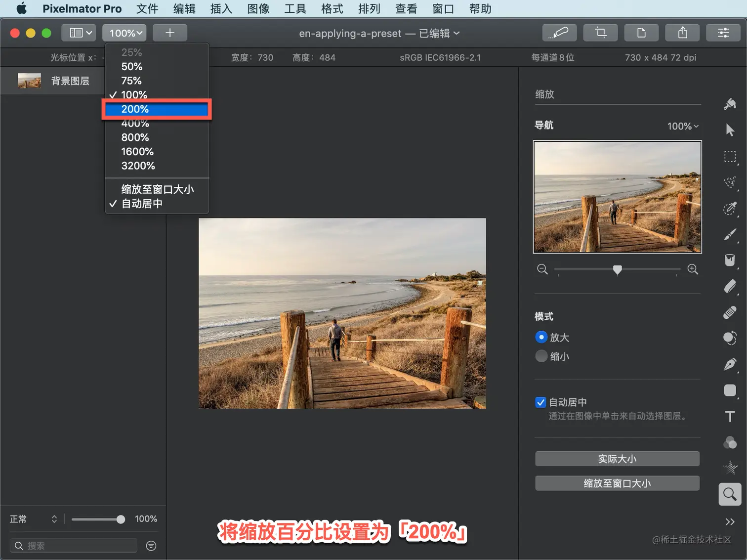Open the 窗口 menu
The width and height of the screenshot is (747, 560).
(443, 8)
